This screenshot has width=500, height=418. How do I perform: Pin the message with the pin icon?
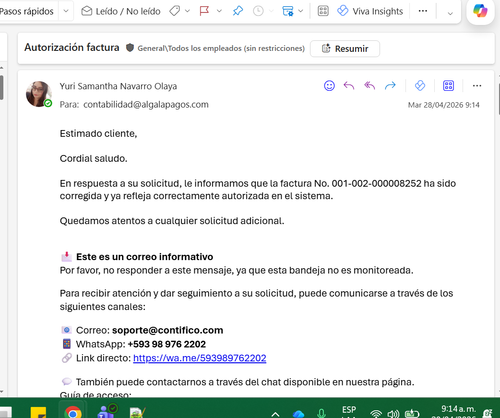[x=238, y=11]
